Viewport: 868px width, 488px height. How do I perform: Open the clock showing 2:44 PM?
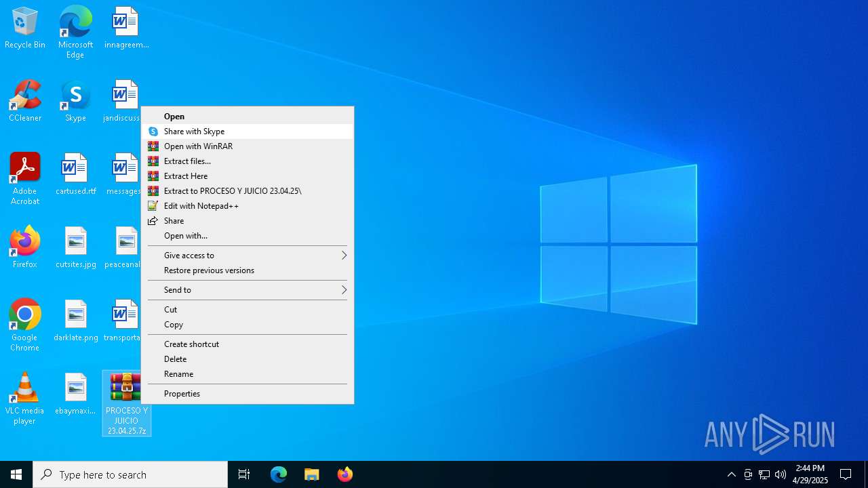coord(810,474)
